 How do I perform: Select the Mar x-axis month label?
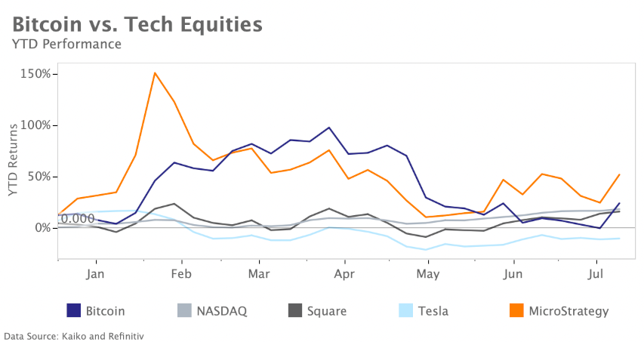[259, 272]
